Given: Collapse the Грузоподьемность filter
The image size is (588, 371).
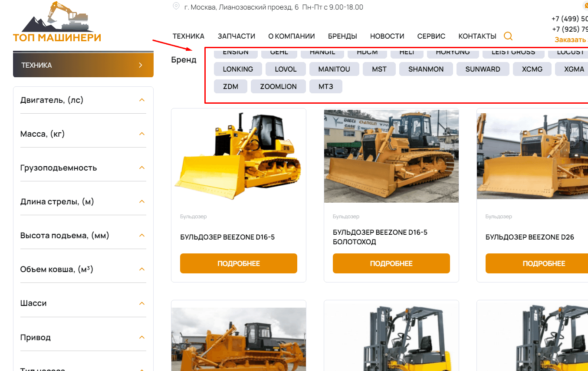Looking at the screenshot, I should point(141,168).
